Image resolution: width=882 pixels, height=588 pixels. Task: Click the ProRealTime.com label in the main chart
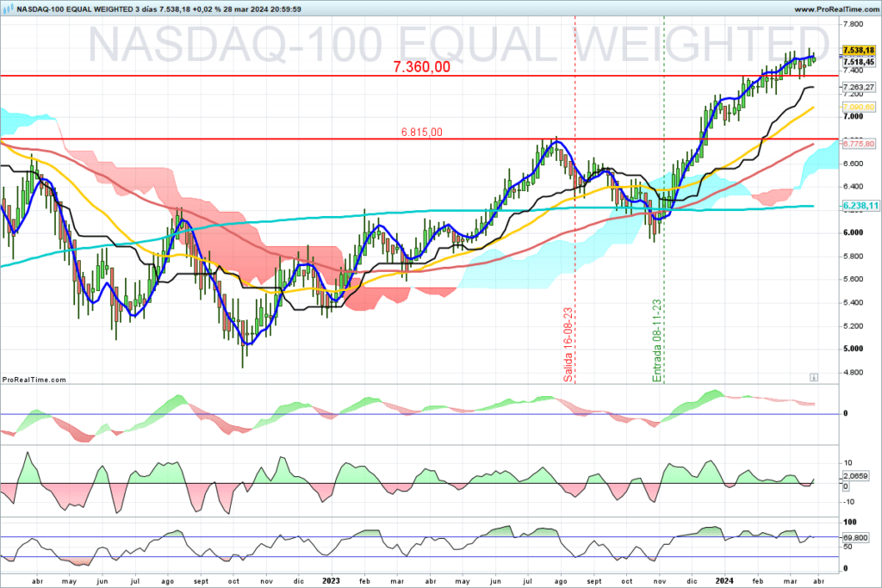(x=34, y=380)
